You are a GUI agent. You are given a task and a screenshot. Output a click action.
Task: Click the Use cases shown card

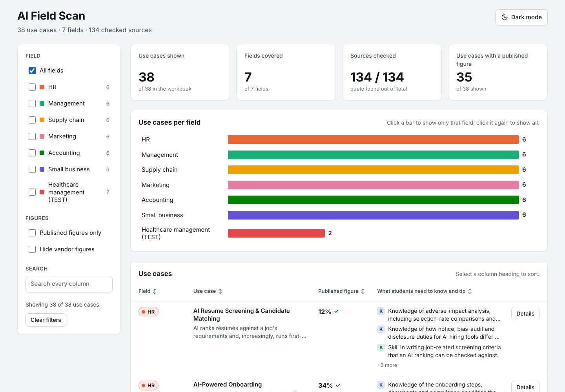(x=180, y=72)
